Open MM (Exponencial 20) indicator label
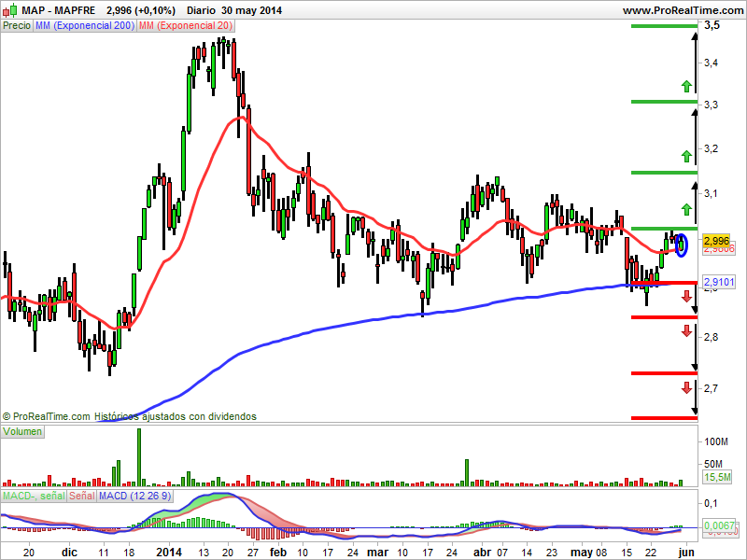Image resolution: width=747 pixels, height=560 pixels. (x=186, y=26)
